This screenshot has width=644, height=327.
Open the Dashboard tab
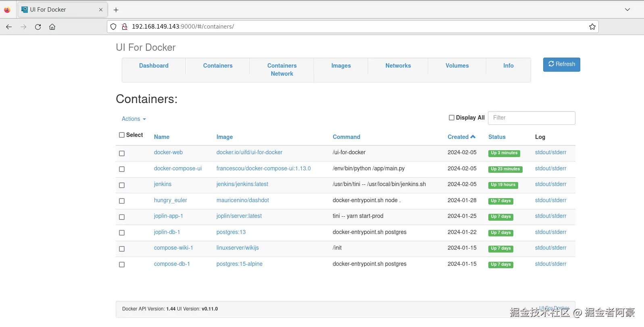154,66
